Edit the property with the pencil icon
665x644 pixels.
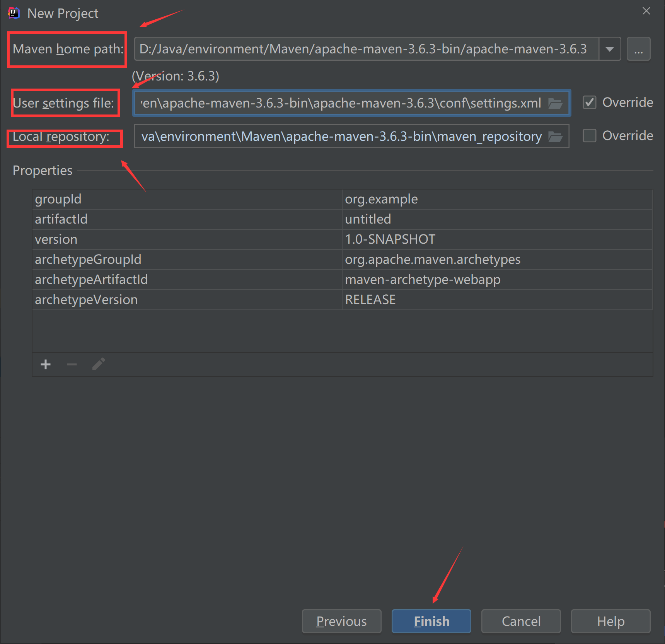click(99, 364)
